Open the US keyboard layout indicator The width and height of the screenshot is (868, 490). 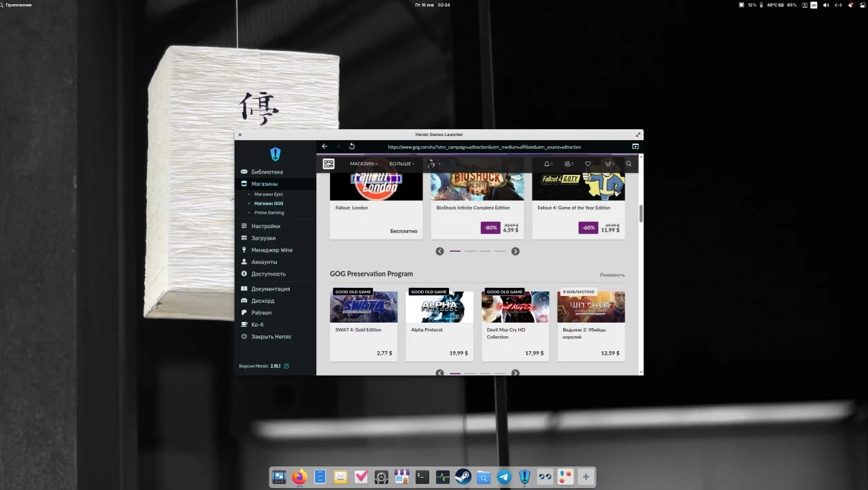pos(814,5)
